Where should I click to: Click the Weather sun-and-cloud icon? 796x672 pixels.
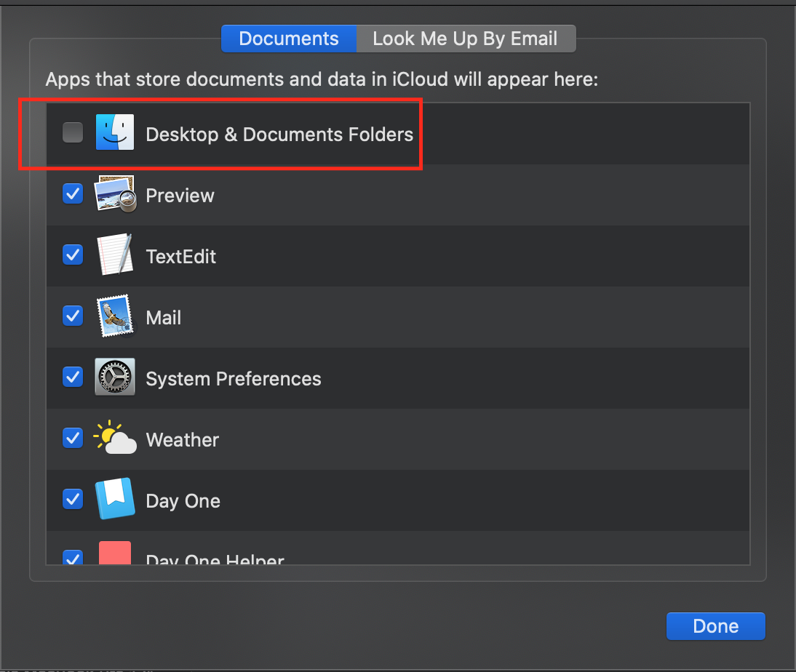[115, 438]
